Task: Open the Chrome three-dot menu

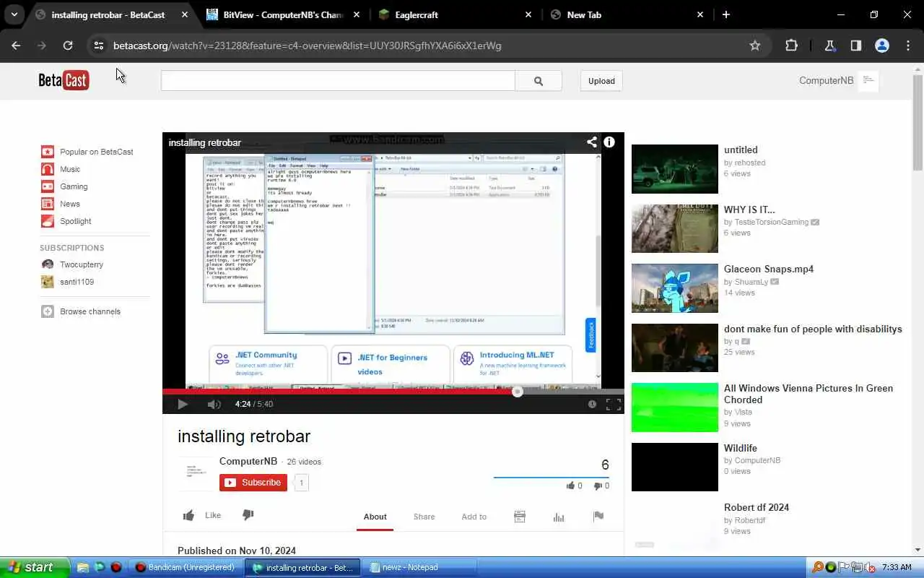Action: click(x=908, y=46)
